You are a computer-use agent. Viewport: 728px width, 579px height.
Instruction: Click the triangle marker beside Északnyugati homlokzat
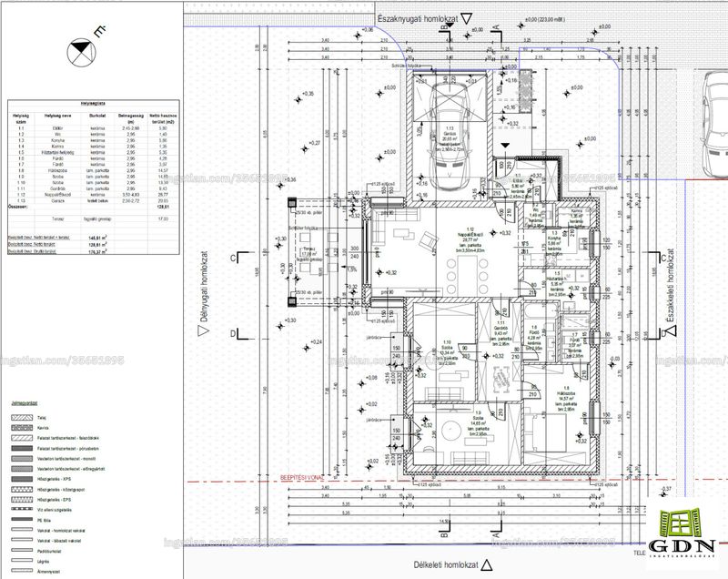click(467, 18)
